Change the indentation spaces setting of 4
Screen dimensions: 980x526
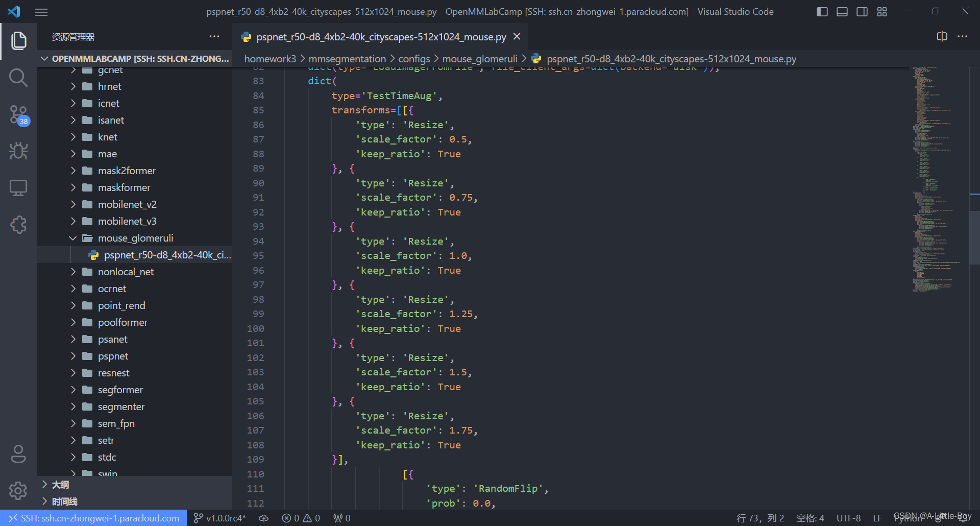click(x=810, y=518)
